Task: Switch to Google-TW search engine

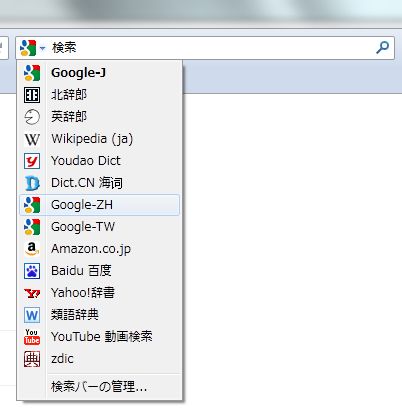Action: (x=99, y=227)
